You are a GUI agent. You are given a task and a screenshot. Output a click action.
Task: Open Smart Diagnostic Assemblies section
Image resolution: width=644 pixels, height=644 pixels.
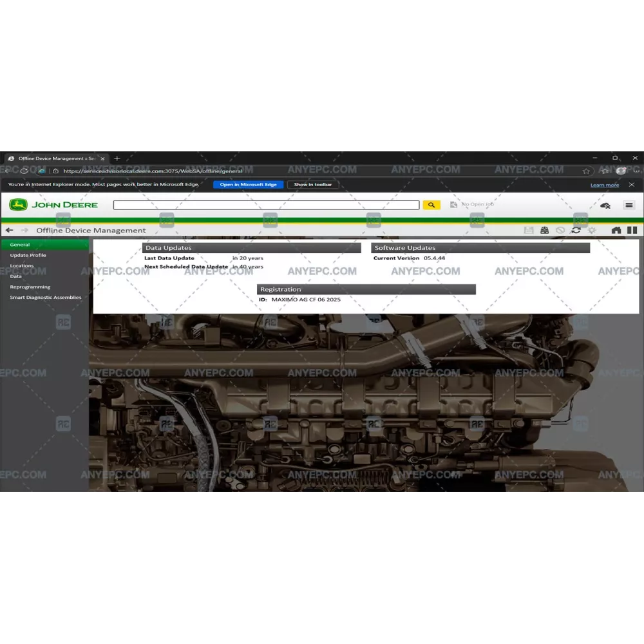(45, 298)
